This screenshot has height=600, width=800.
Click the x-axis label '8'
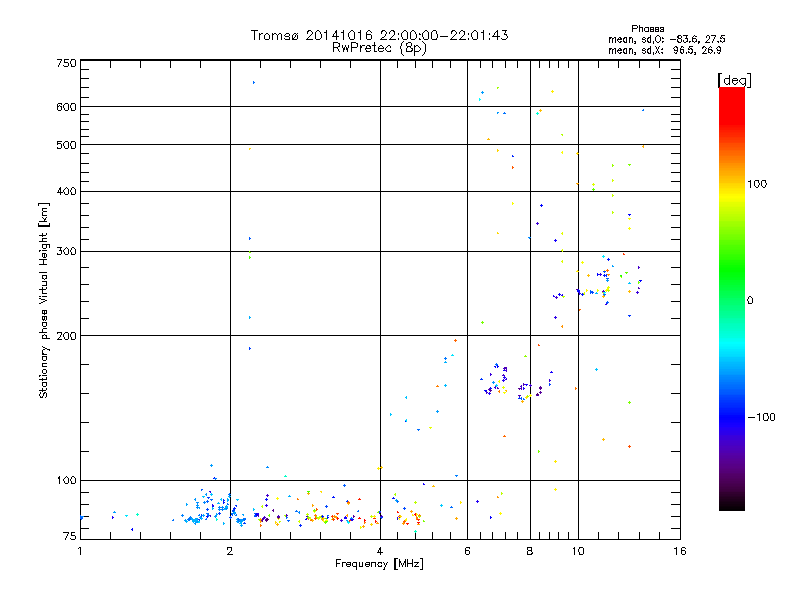[x=530, y=551]
